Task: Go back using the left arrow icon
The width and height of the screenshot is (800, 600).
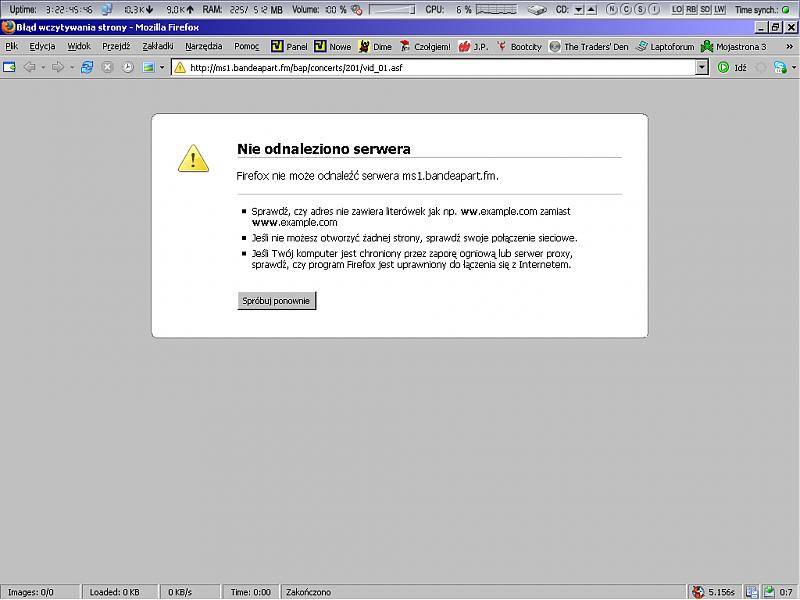Action: tap(30, 67)
